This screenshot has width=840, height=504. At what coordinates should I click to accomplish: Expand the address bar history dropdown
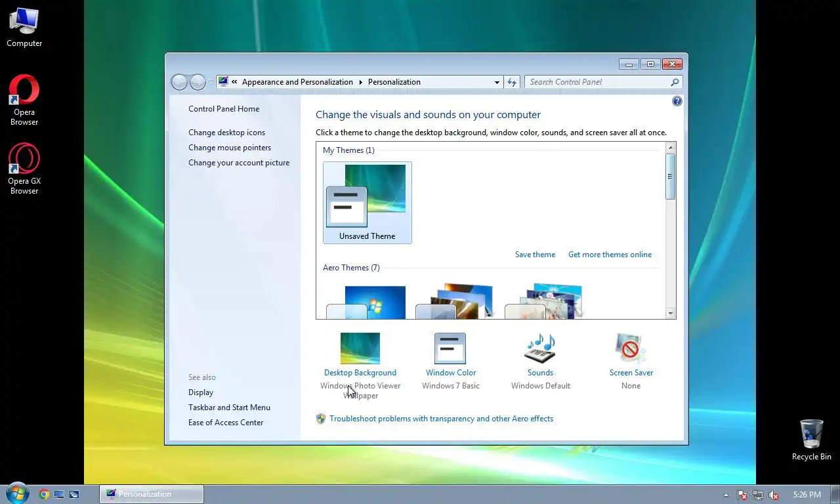click(x=497, y=82)
